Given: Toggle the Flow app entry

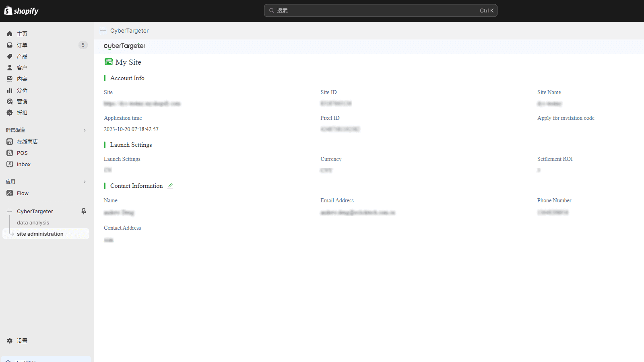Looking at the screenshot, I should [x=23, y=193].
